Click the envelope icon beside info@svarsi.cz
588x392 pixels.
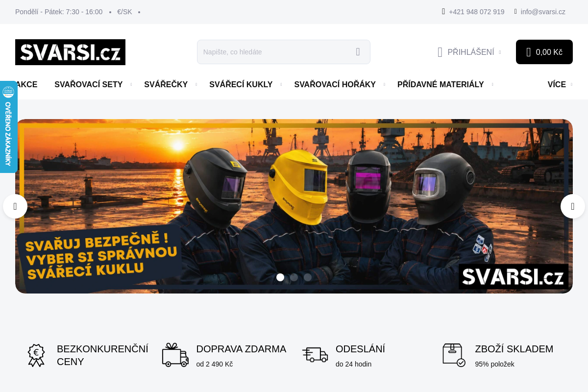[515, 11]
